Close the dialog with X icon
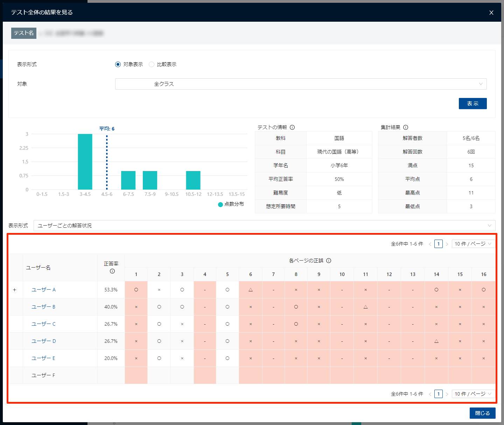Image resolution: width=504 pixels, height=425 pixels. [x=491, y=13]
